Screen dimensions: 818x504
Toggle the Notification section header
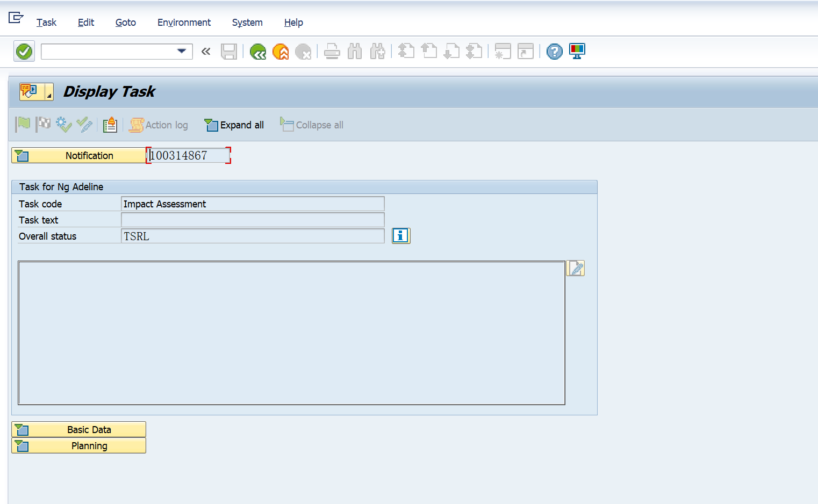point(78,156)
